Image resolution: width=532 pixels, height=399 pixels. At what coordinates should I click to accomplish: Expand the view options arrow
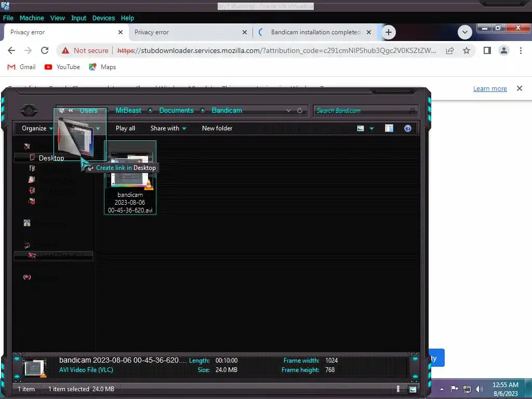(x=371, y=128)
